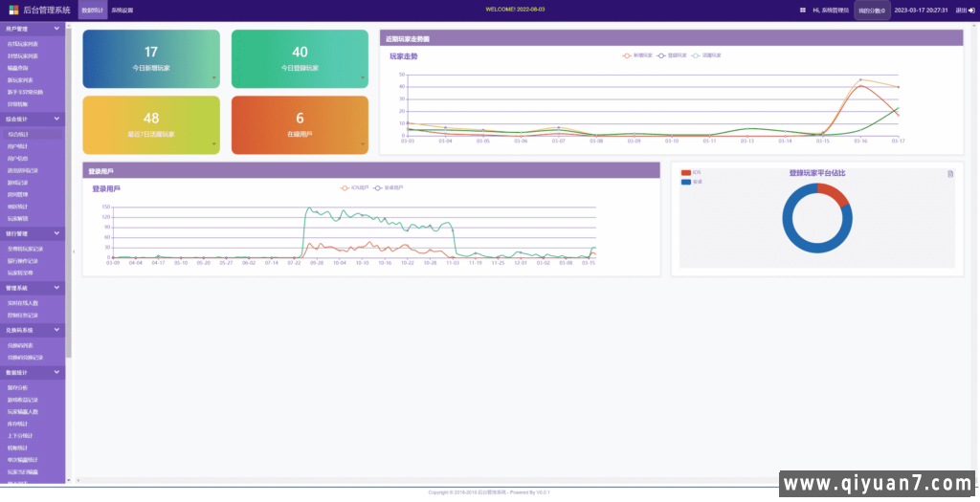Toggle 新增玩家 series in trend chart legend
This screenshot has width=980, height=502.
(x=635, y=55)
